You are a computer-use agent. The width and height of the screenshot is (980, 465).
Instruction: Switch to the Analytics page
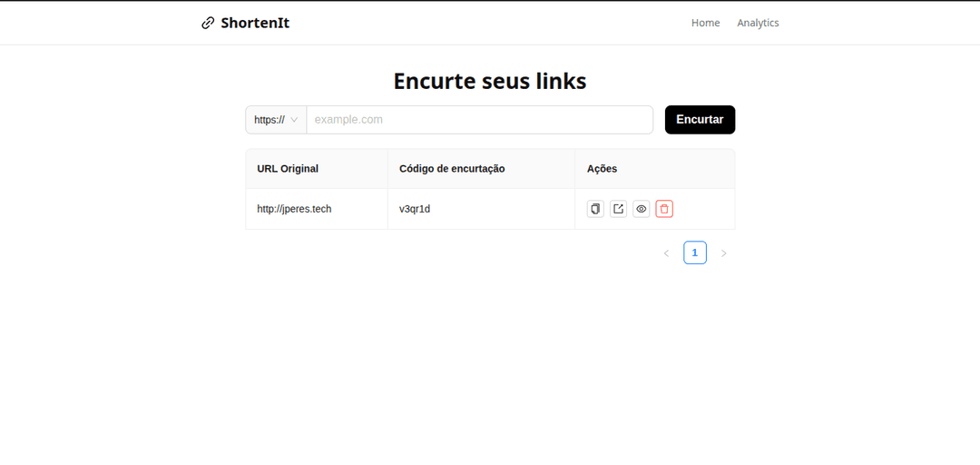(758, 23)
